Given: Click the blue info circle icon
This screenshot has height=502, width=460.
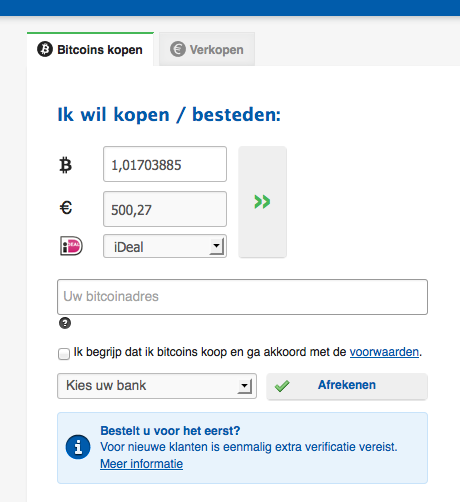Looking at the screenshot, I should [x=78, y=447].
